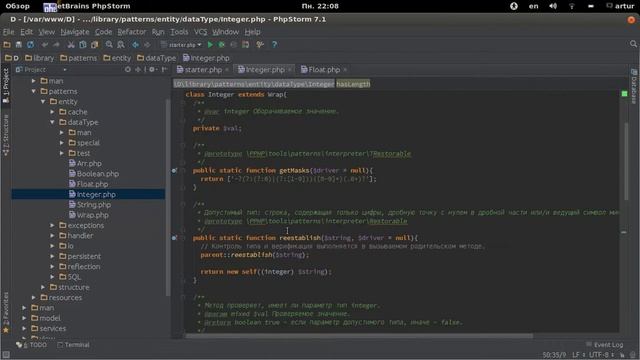Open the volume control in system bar
This screenshot has width=640, height=360.
coord(553,6)
